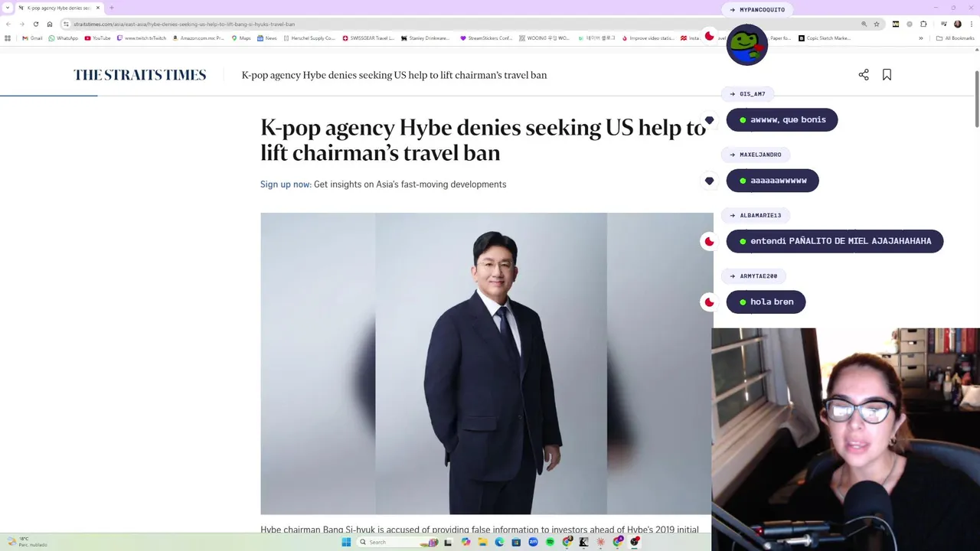Expand hidden bookmarks with the chevron
The height and width of the screenshot is (551, 980).
(x=920, y=37)
